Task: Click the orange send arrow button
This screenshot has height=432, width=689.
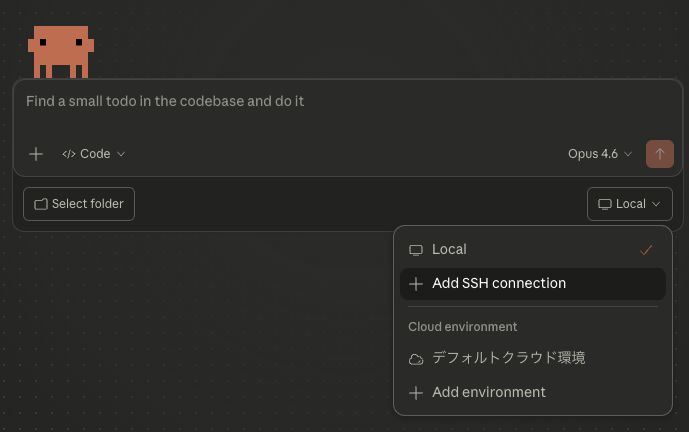Action: [x=660, y=154]
